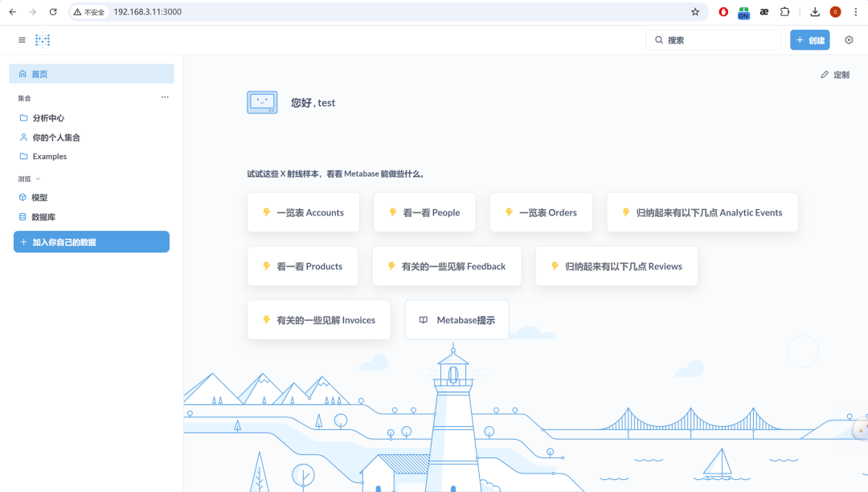This screenshot has height=492, width=868.
Task: Open the 一览表 Orders x-ray
Action: [x=542, y=212]
